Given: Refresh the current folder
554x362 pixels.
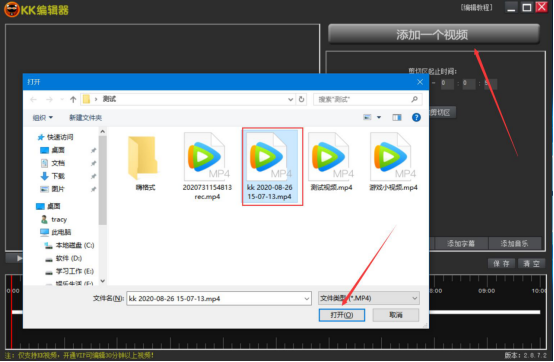Looking at the screenshot, I should tap(301, 100).
